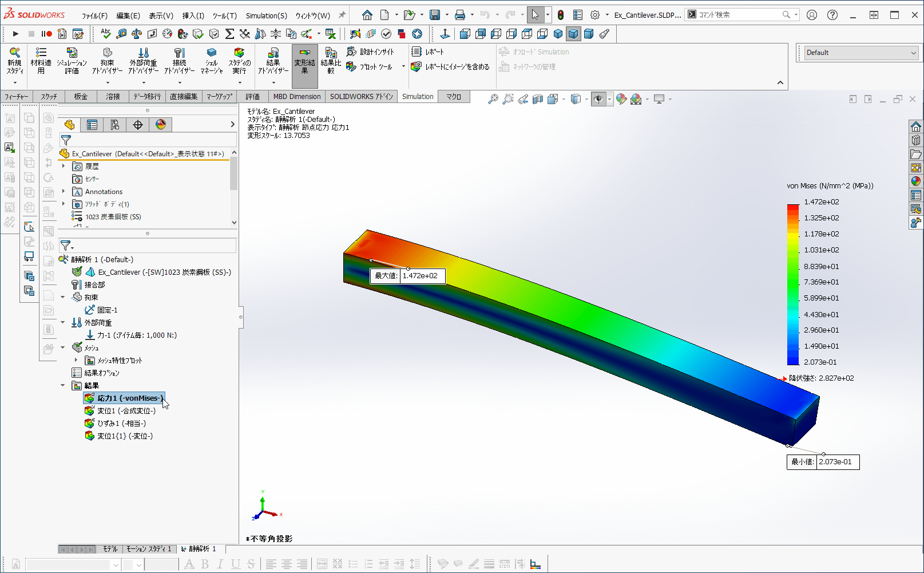Toggle the 変形結果 (Deformed Result) button

click(304, 60)
